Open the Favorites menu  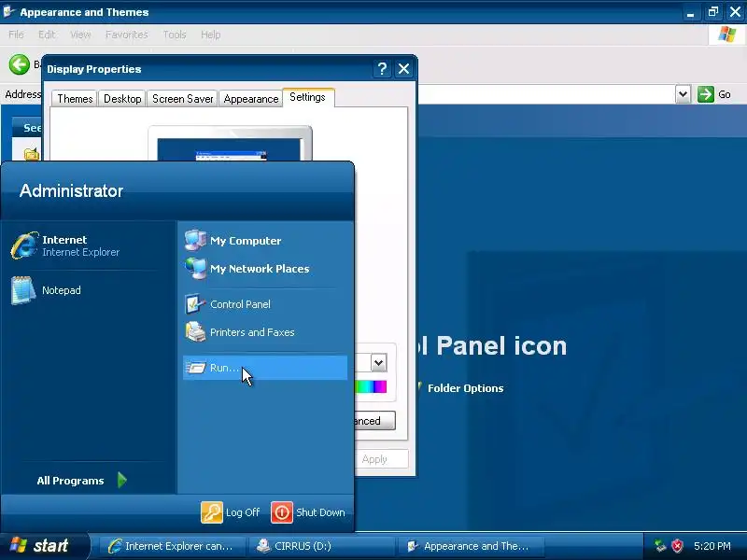127,35
